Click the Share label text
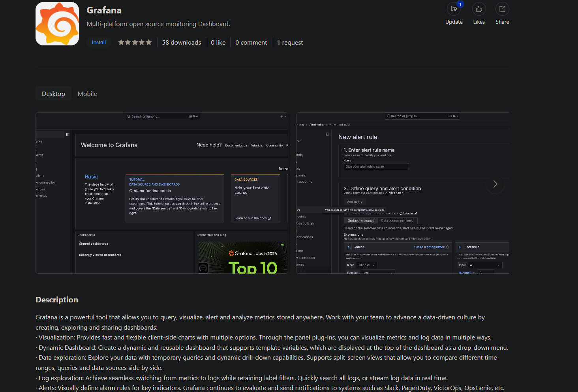The image size is (578, 392). [x=502, y=22]
